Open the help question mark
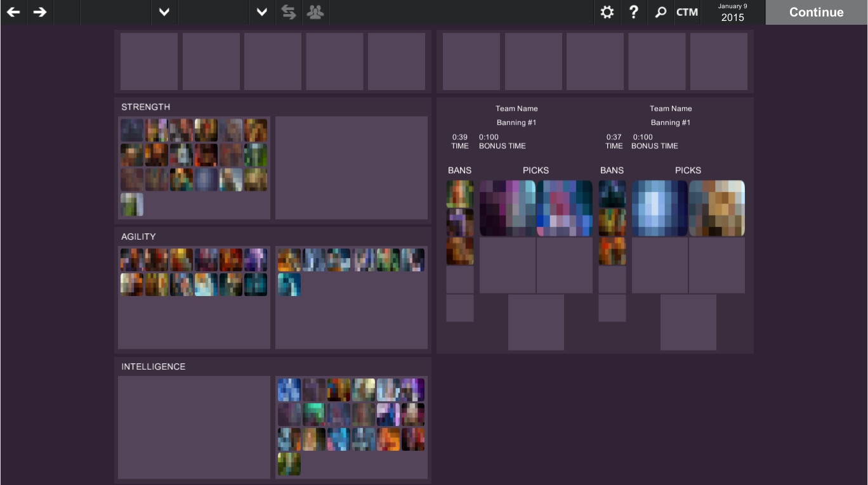Screen dimensions: 868x485 [x=633, y=12]
